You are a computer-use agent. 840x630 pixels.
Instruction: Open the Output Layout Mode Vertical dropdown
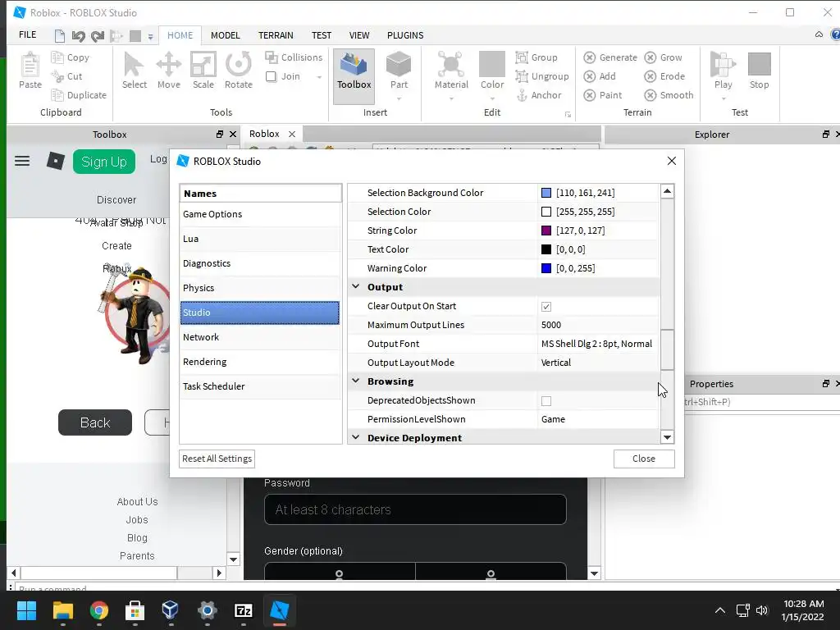(598, 363)
